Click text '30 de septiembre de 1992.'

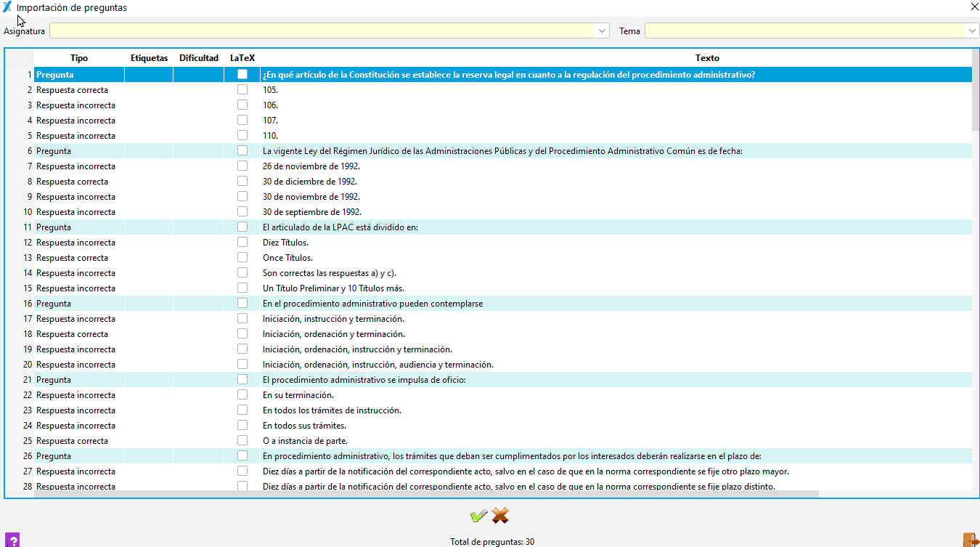point(312,212)
